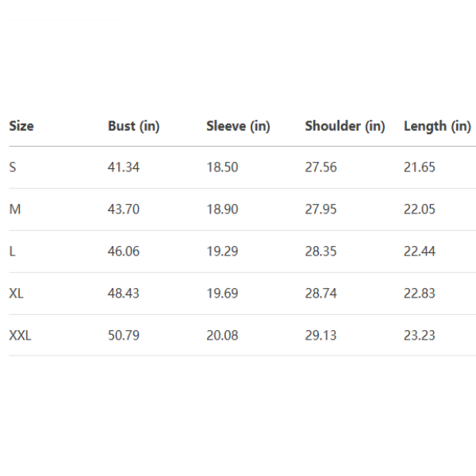Select the 20.08 sleeve value

click(222, 336)
